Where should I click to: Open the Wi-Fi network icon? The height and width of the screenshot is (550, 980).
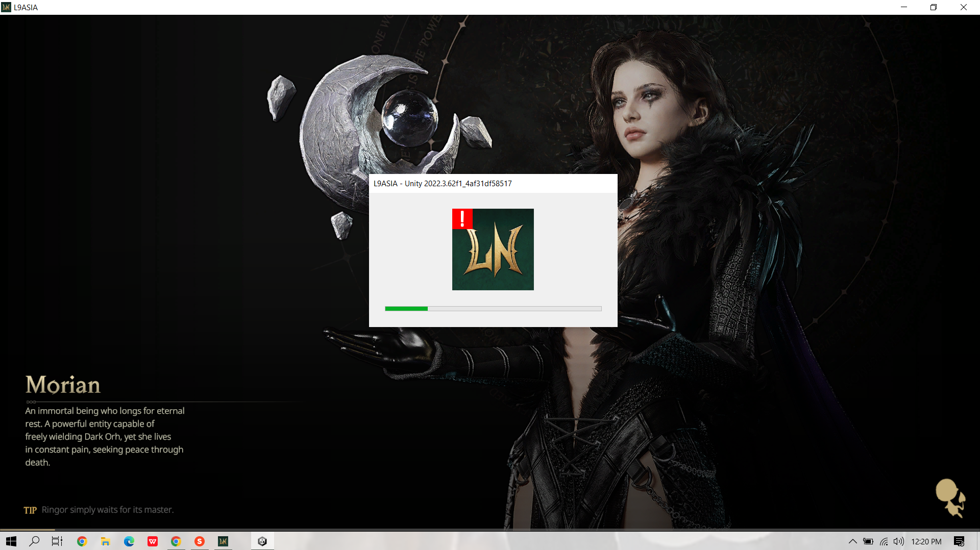click(x=884, y=541)
